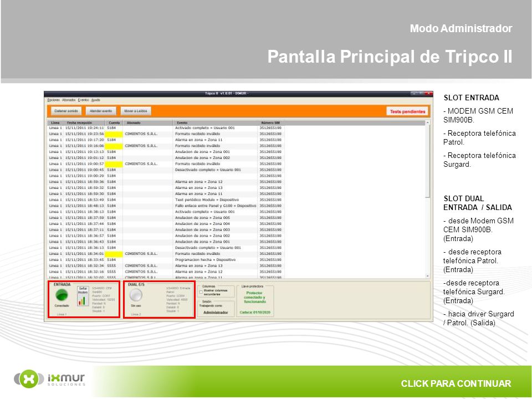Image resolution: width=532 pixels, height=399 pixels.
Task: Click 'Fallo enlace entre Panel y G100' event
Action: (x=216, y=206)
